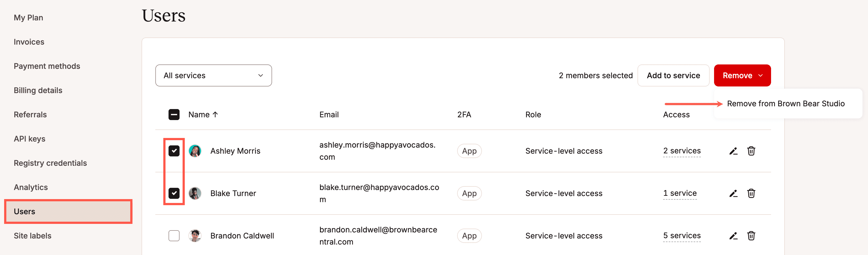Open Ashley Morris's 2 services link

coord(682,151)
